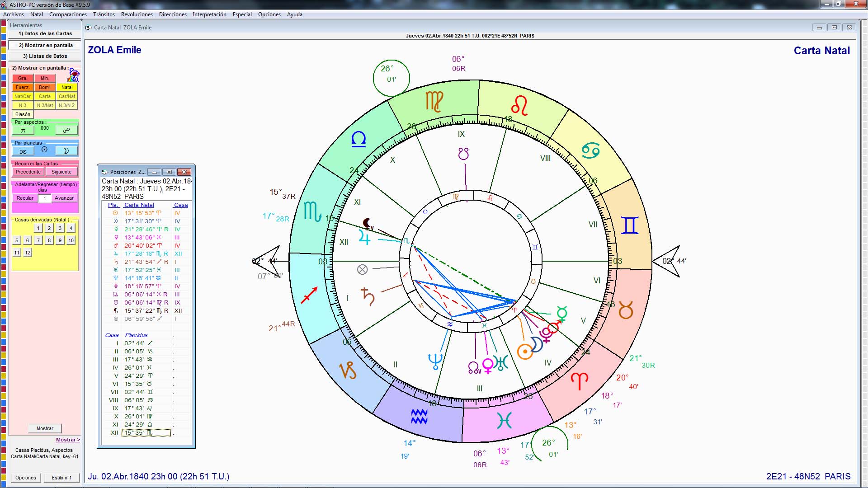Click the Virgo sign on the zodiac ring
868x488 pixels.
434,101
